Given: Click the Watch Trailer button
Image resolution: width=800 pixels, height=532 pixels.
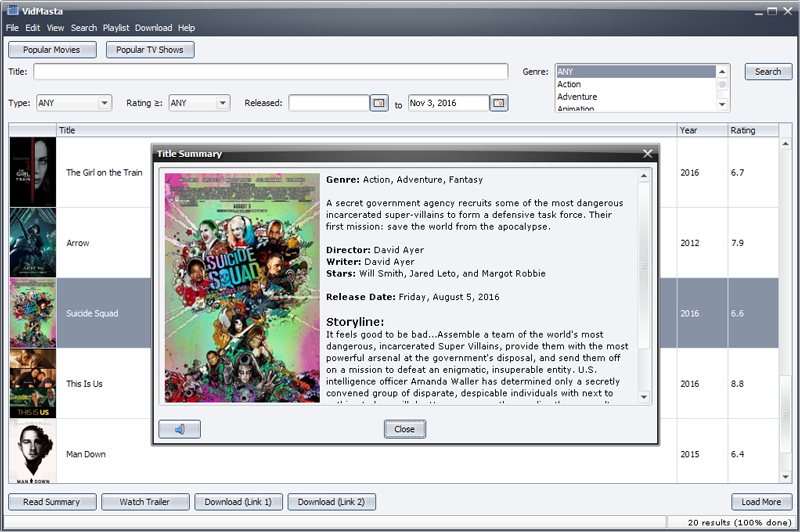Looking at the screenshot, I should [x=145, y=502].
